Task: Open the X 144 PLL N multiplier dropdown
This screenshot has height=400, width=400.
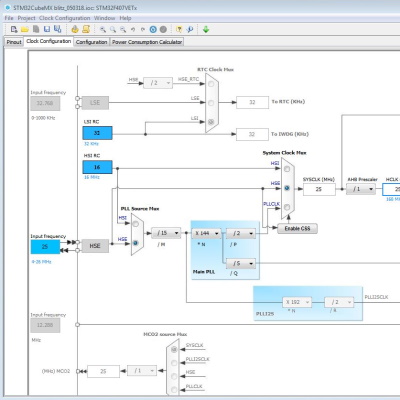Action: [206, 233]
